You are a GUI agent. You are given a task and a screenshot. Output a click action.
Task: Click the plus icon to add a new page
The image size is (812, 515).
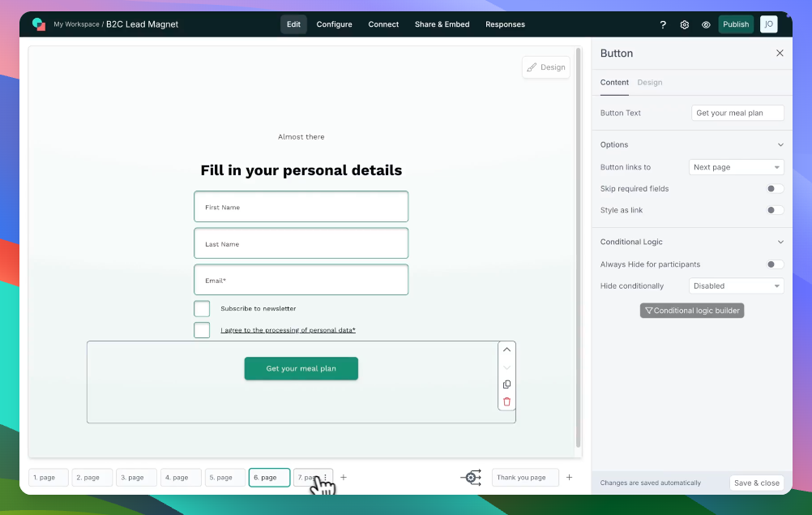pos(344,477)
